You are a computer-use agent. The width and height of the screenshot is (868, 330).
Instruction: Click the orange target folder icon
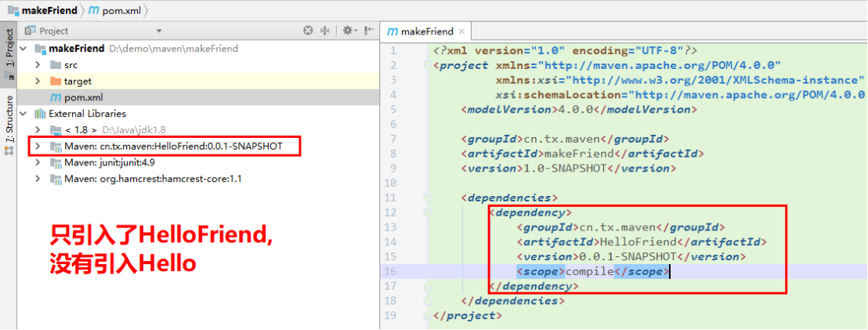(56, 82)
